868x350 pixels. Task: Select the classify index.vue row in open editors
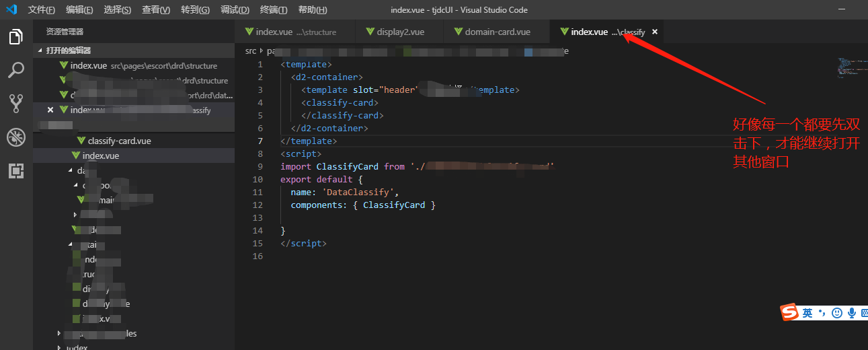(x=134, y=110)
